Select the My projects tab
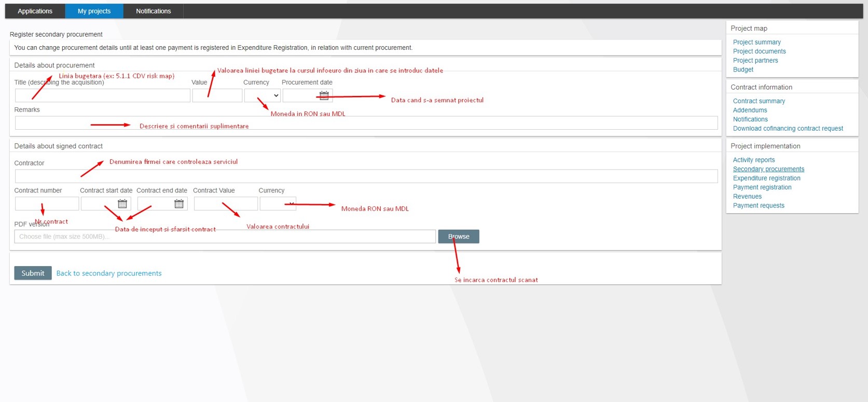Image resolution: width=868 pixels, height=402 pixels. (94, 11)
